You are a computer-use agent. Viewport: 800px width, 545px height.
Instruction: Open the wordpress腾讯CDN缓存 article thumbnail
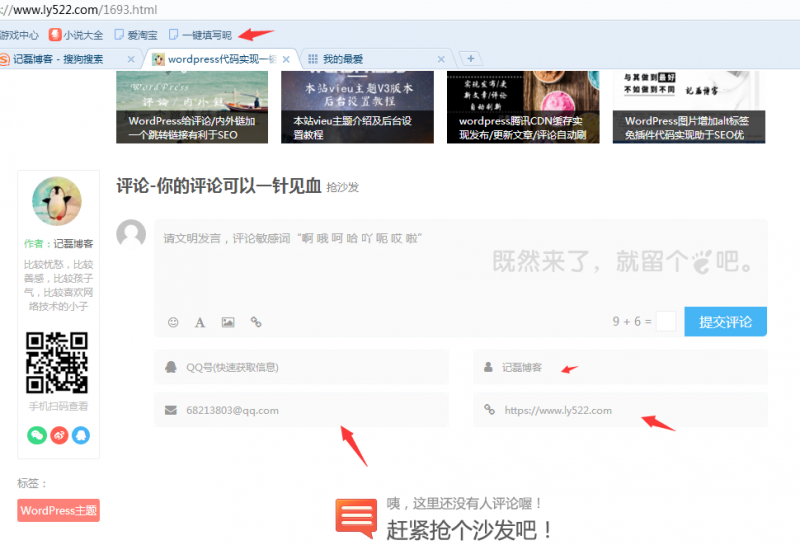point(523,107)
